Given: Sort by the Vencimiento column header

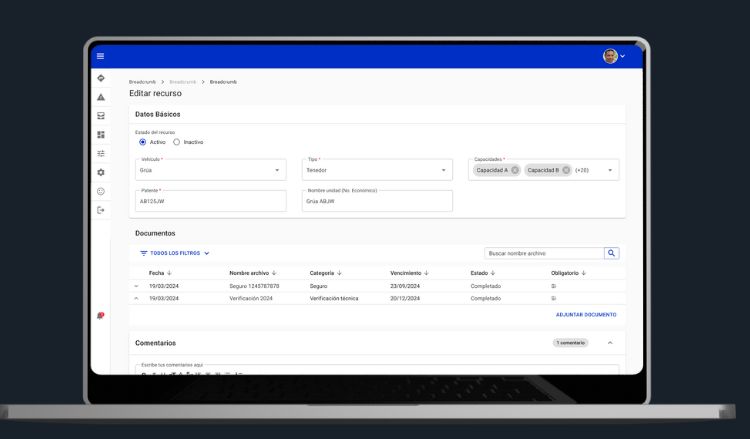Looking at the screenshot, I should coord(410,272).
